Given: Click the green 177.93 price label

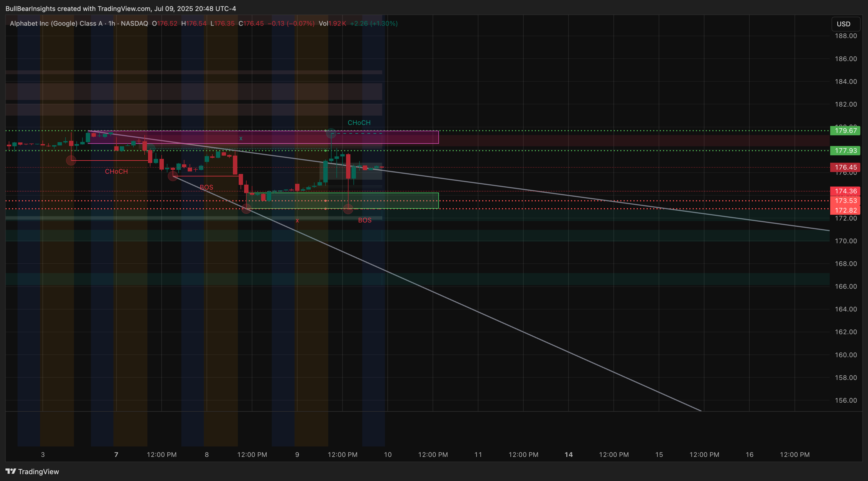Looking at the screenshot, I should [x=846, y=151].
